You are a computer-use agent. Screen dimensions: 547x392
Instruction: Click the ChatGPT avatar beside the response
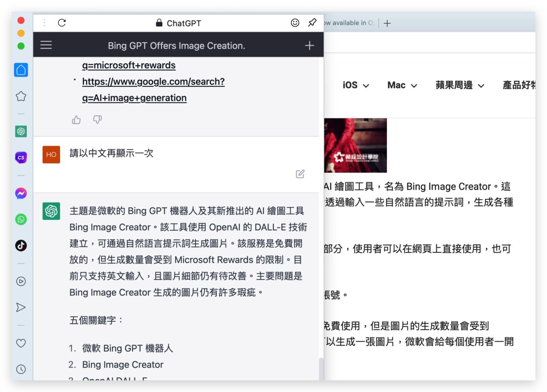point(51,211)
